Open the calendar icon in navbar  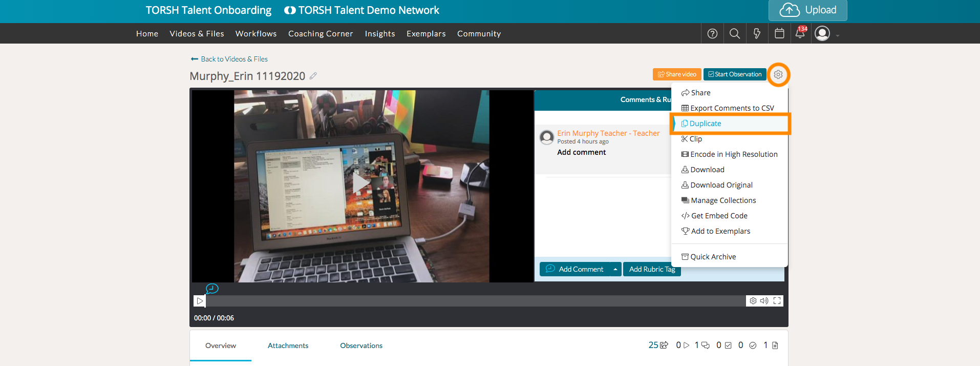tap(779, 34)
